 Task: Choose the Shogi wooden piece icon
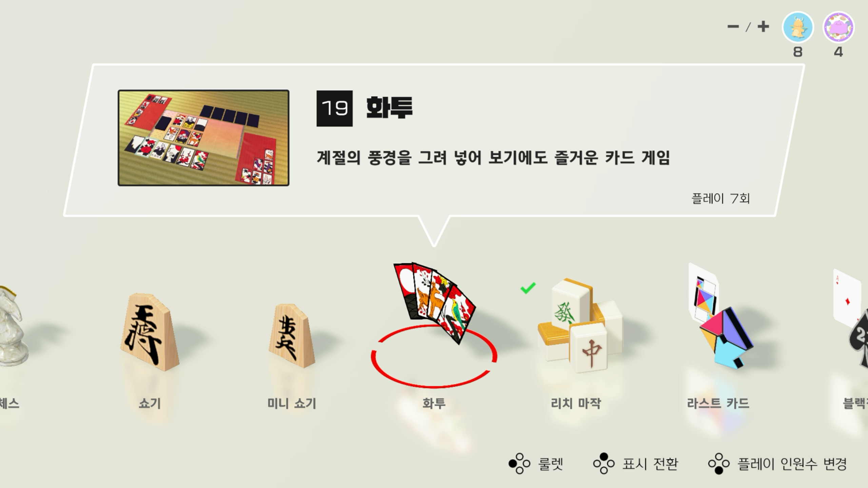[150, 332]
